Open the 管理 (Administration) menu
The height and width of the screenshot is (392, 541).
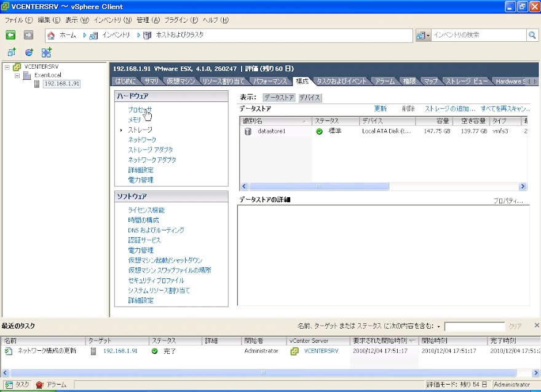148,20
